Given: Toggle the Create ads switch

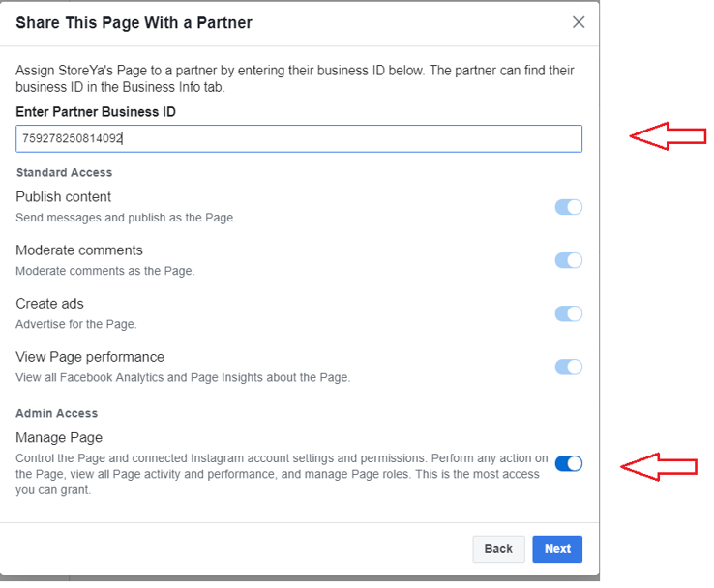Looking at the screenshot, I should 568,313.
